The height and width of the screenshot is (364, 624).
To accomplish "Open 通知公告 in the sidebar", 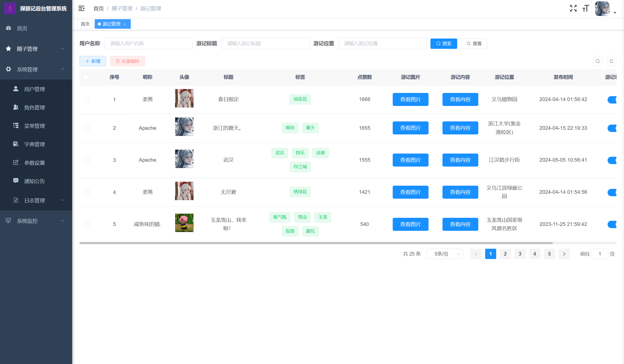I will (34, 181).
